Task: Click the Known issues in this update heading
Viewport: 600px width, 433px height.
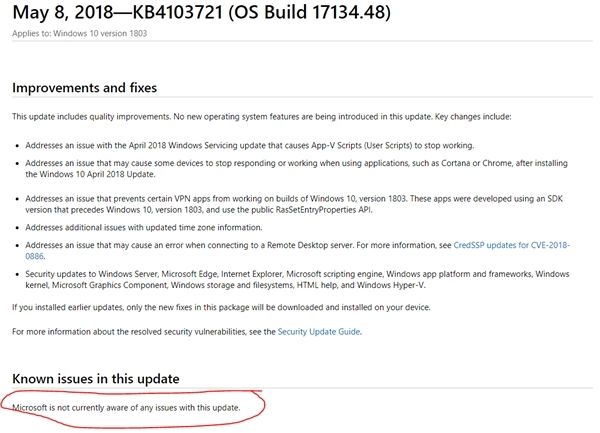Action: coord(96,379)
